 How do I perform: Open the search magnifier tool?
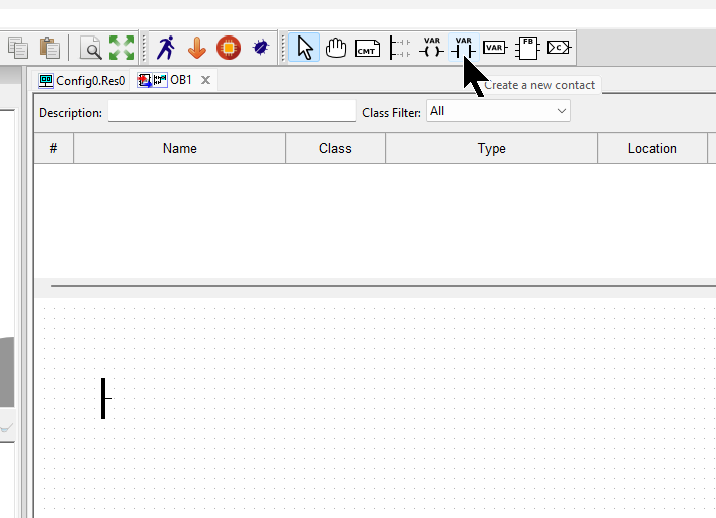(x=91, y=47)
